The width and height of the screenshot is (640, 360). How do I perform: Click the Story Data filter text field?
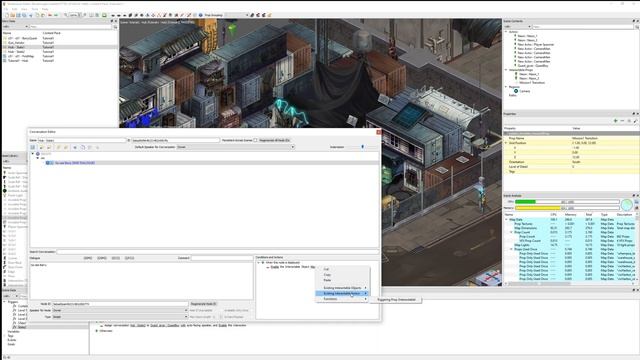click(71, 27)
